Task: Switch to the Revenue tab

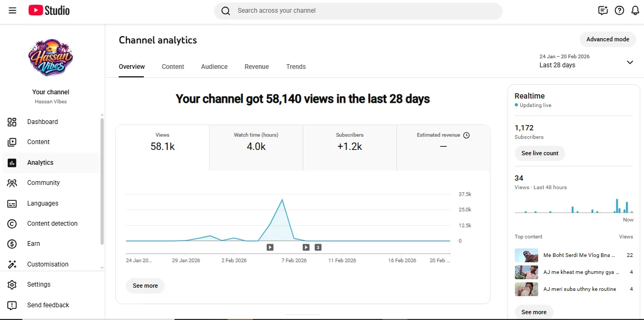Action: point(257,67)
